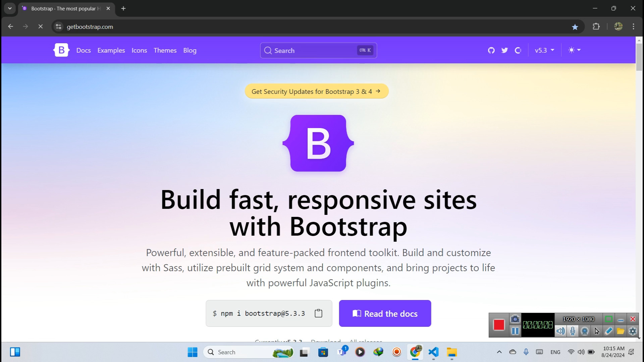Stop loading the page
Image resolution: width=644 pixels, height=362 pixels.
(41, 26)
